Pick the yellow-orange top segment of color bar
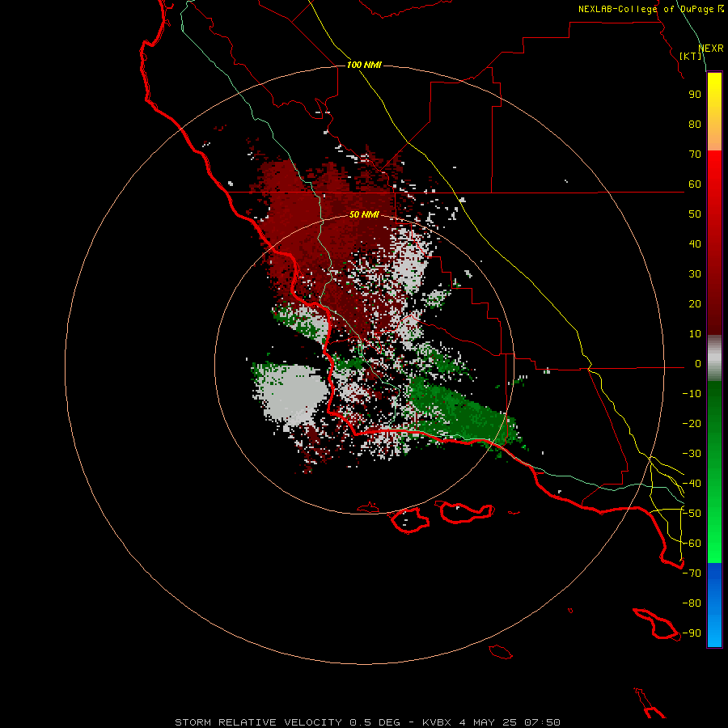 (x=714, y=112)
